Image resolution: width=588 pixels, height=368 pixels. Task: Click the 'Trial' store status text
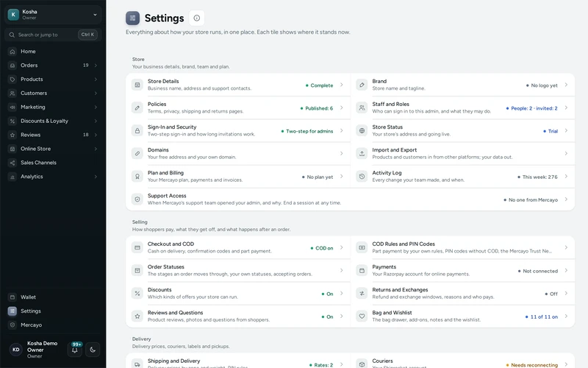[x=551, y=132]
